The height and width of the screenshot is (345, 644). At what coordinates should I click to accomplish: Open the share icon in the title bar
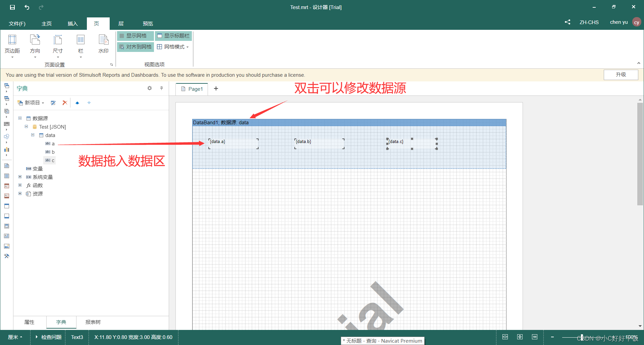(568, 22)
